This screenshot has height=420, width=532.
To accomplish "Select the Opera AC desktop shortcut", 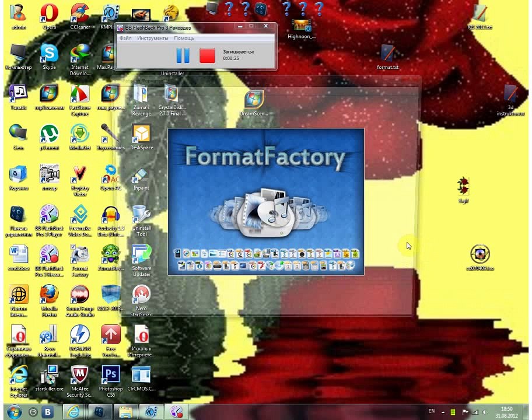I will (x=111, y=178).
